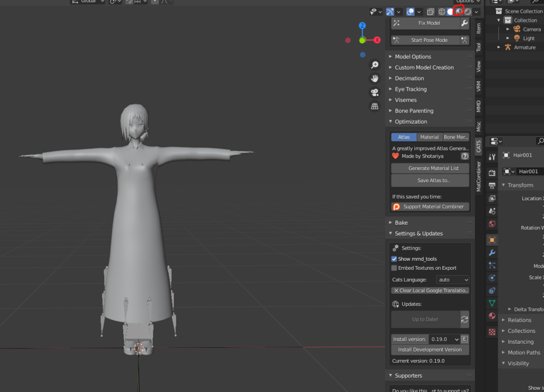Open World properties globe icon

pyautogui.click(x=492, y=224)
